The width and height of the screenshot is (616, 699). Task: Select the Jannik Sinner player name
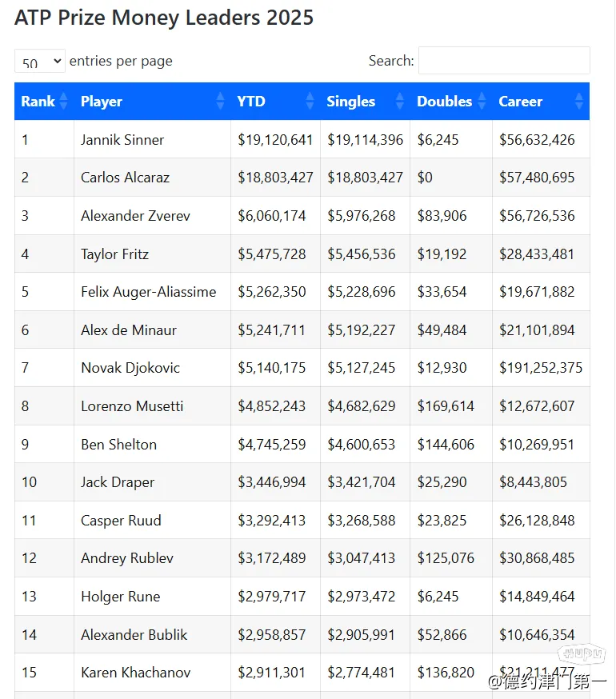(122, 140)
